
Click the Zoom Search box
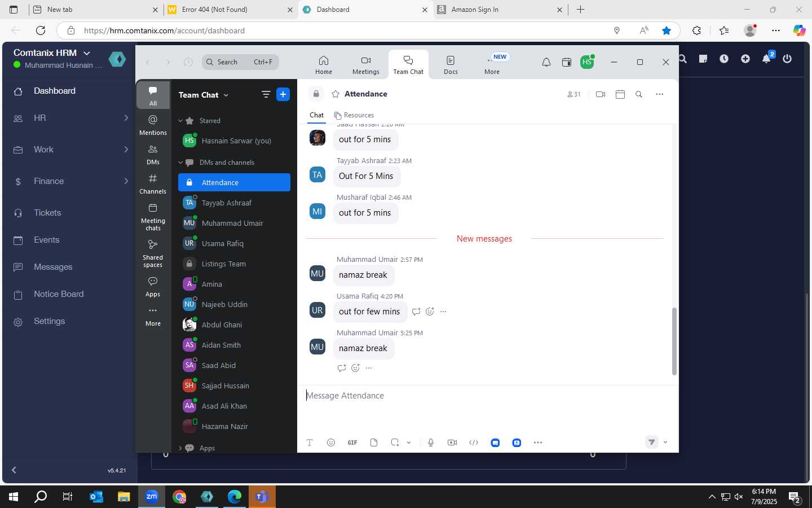click(x=240, y=62)
